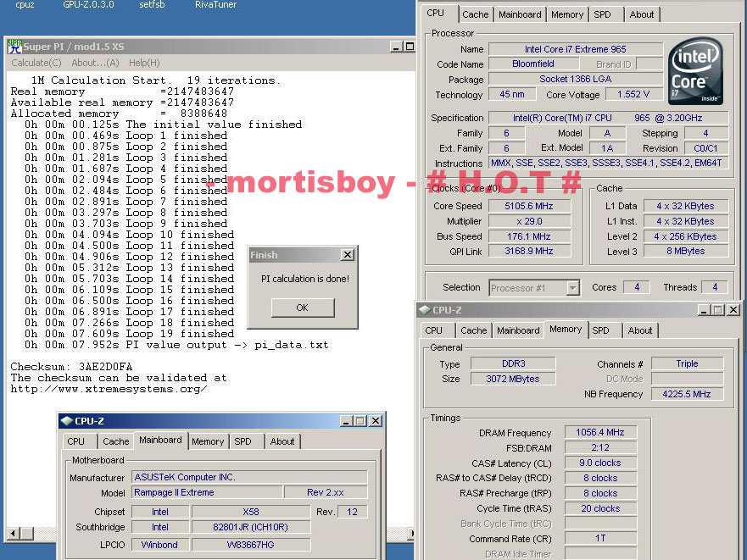Select About tab in the Memory CPU-Z window
Screen dimensions: 747x560
[x=640, y=330]
